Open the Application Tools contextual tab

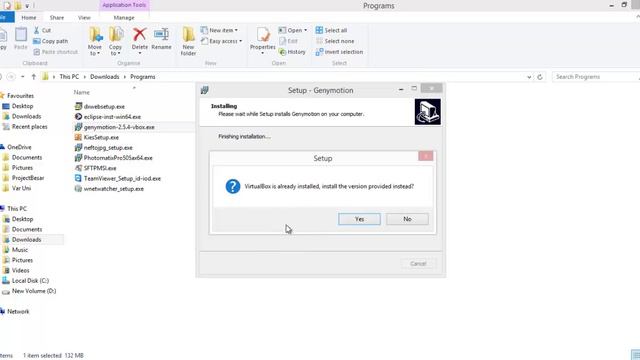124,5
